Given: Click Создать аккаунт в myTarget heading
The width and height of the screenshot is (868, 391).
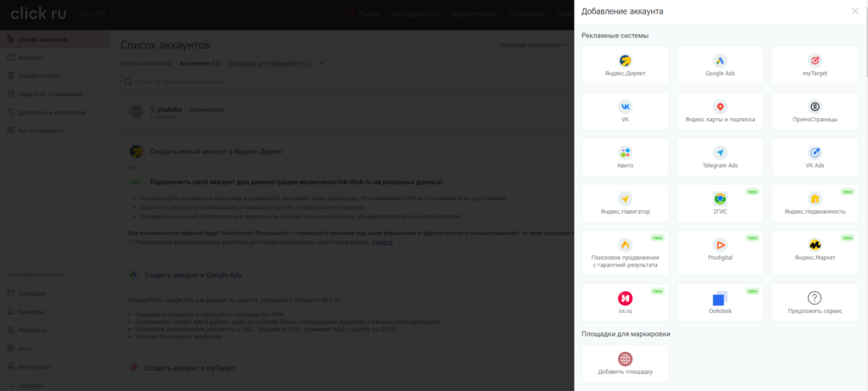Looking at the screenshot, I should 190,368.
